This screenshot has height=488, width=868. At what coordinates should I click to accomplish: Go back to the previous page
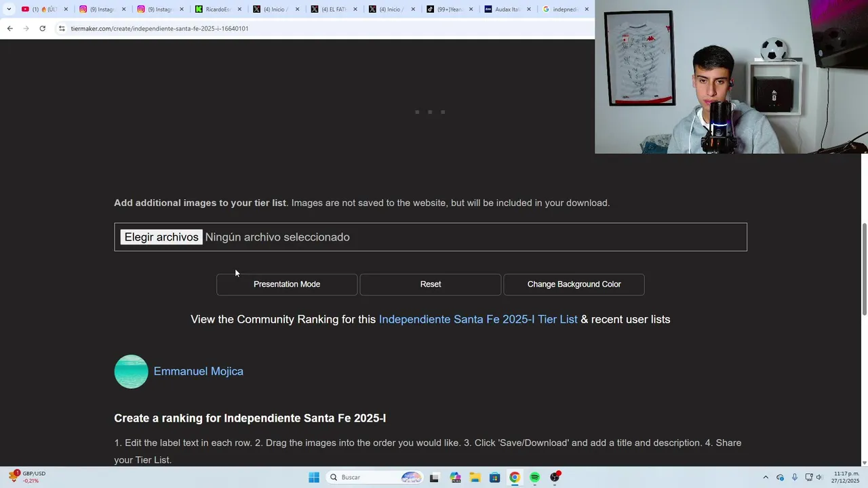tap(9, 28)
